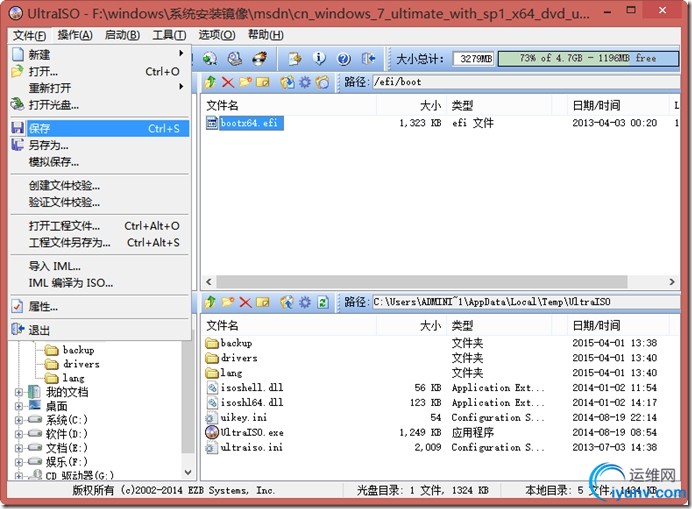Choose 模拟保存... menu entry
692x509 pixels.
(x=100, y=162)
